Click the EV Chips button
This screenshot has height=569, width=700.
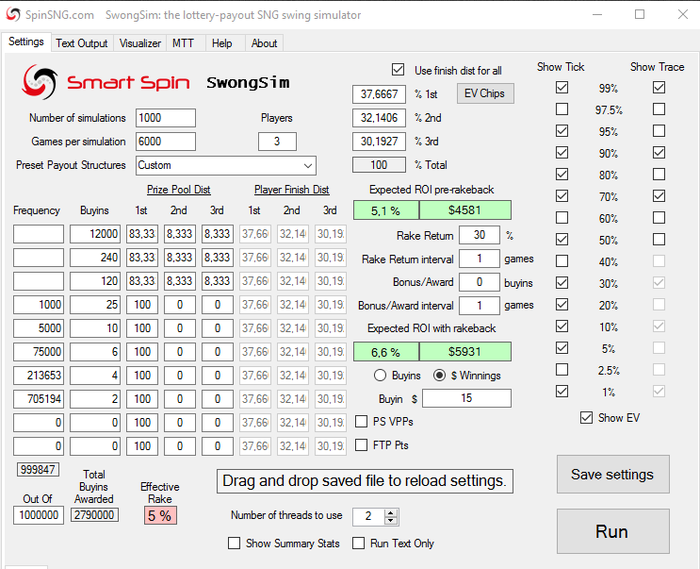point(485,94)
